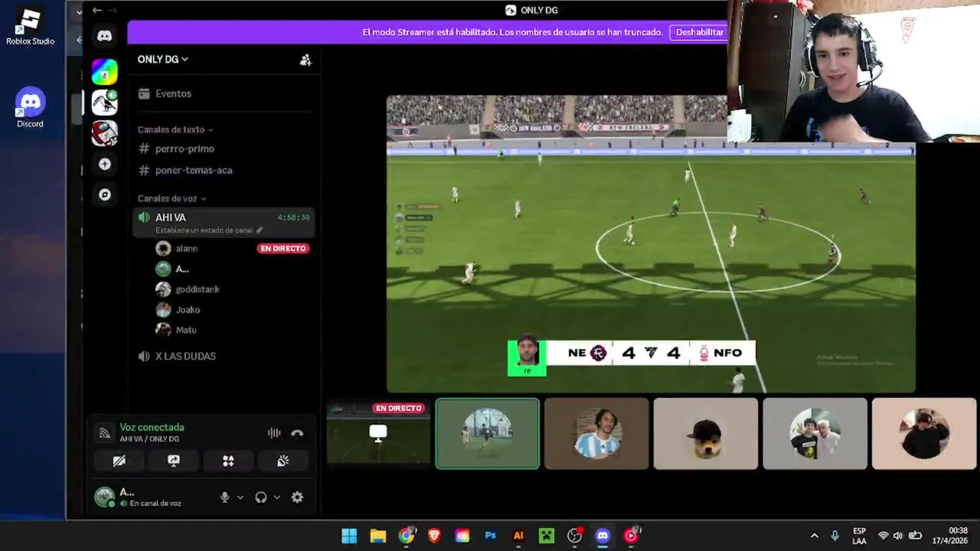Open the perrro-primo text channel
Viewport: 980px width, 551px height.
coord(223,148)
